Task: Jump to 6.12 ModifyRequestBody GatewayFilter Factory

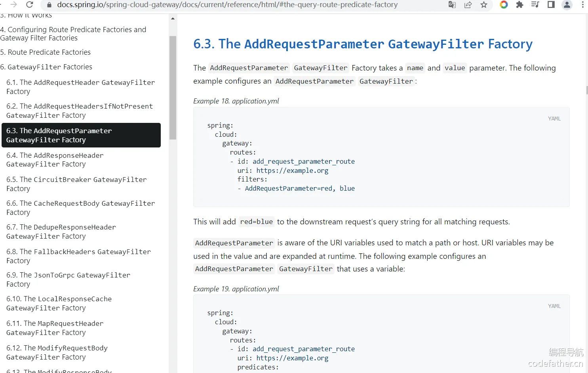Action: 57,352
